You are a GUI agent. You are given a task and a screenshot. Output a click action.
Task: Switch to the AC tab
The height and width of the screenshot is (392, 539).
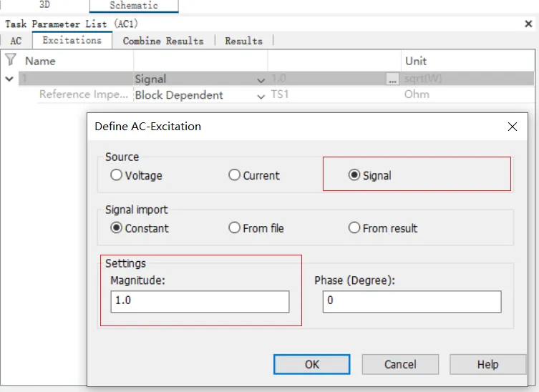(16, 41)
